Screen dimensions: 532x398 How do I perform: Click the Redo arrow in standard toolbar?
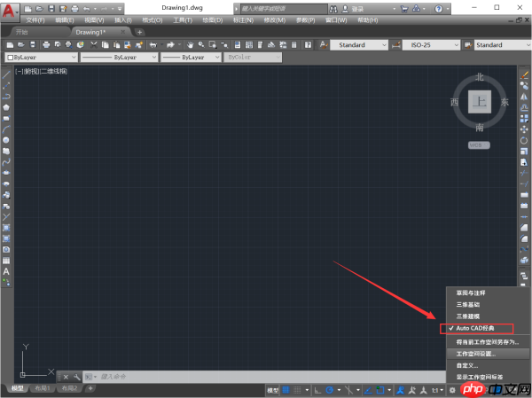[x=170, y=45]
